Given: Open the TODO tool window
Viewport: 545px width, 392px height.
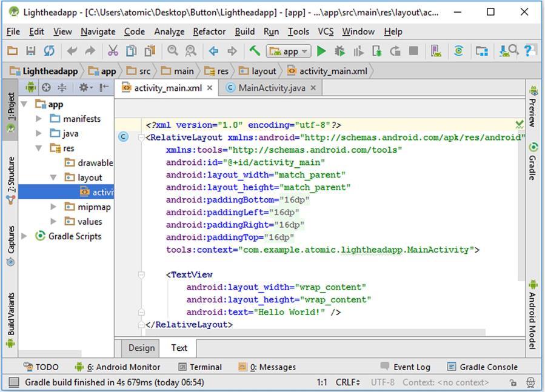Looking at the screenshot, I should click(41, 367).
